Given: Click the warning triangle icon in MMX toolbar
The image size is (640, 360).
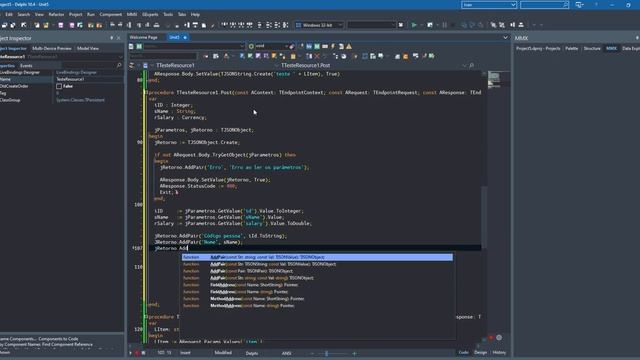Looking at the screenshot, I should (349, 47).
